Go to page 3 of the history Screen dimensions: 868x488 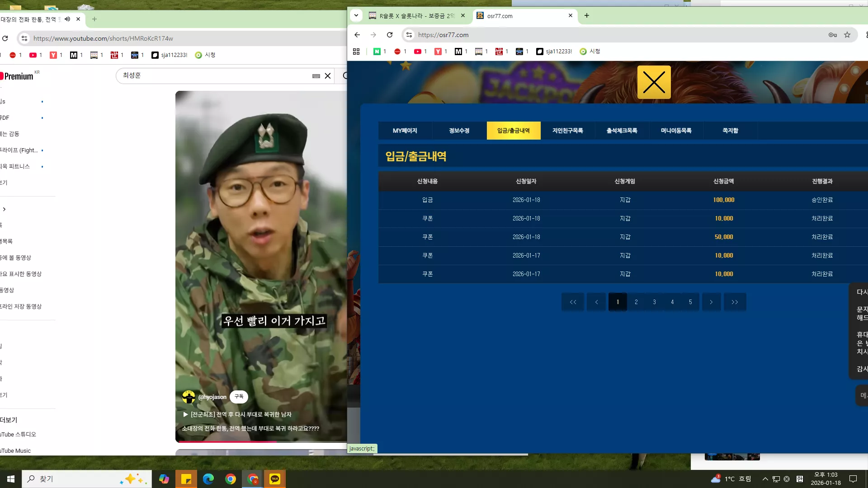pos(654,302)
